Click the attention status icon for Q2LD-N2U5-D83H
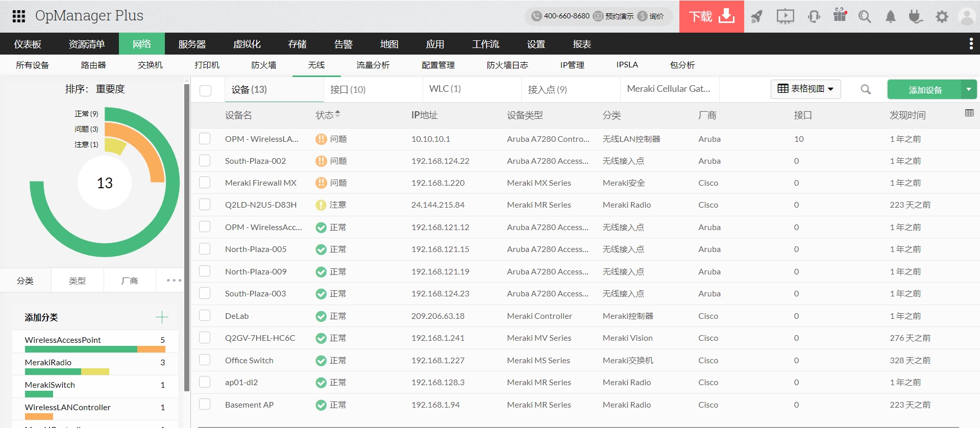The height and width of the screenshot is (428, 980). (x=321, y=205)
